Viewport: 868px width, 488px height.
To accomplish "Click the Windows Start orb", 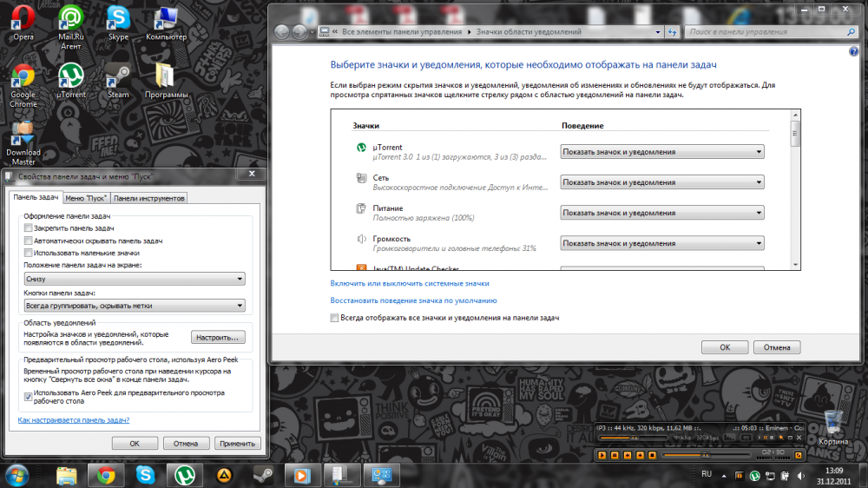I will (17, 475).
